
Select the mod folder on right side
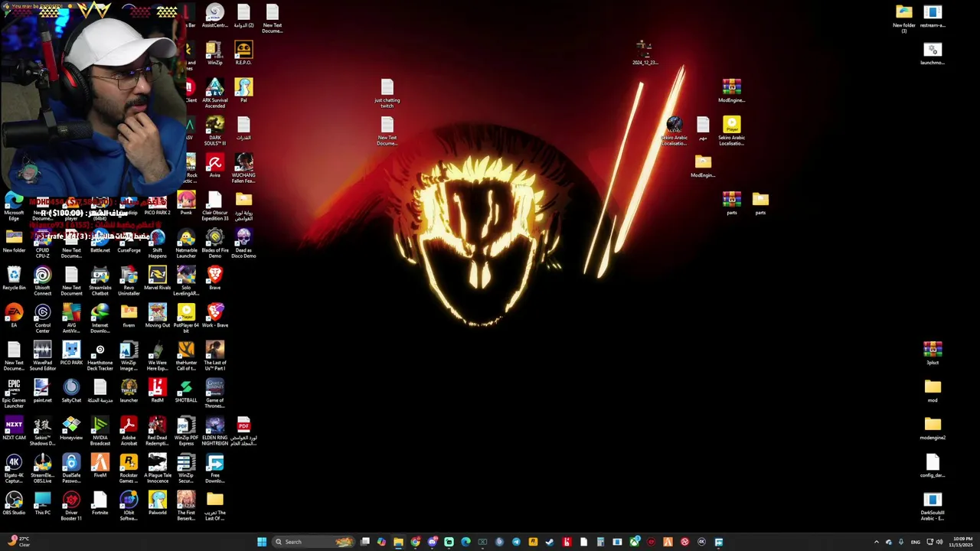(x=933, y=391)
